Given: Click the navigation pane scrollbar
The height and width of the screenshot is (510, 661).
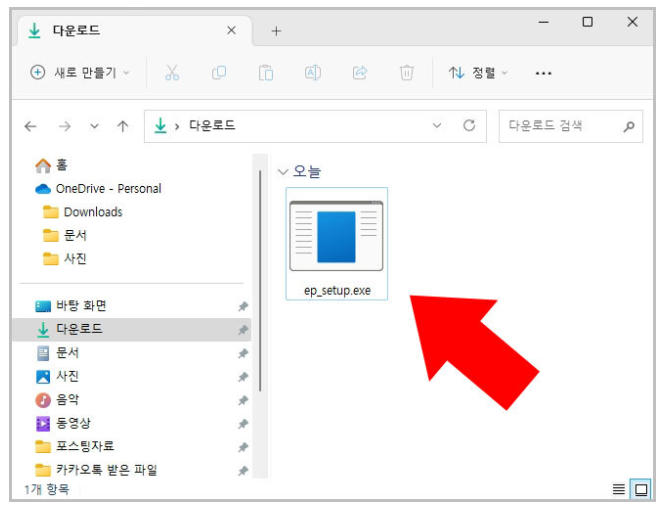Looking at the screenshot, I should pos(260,280).
